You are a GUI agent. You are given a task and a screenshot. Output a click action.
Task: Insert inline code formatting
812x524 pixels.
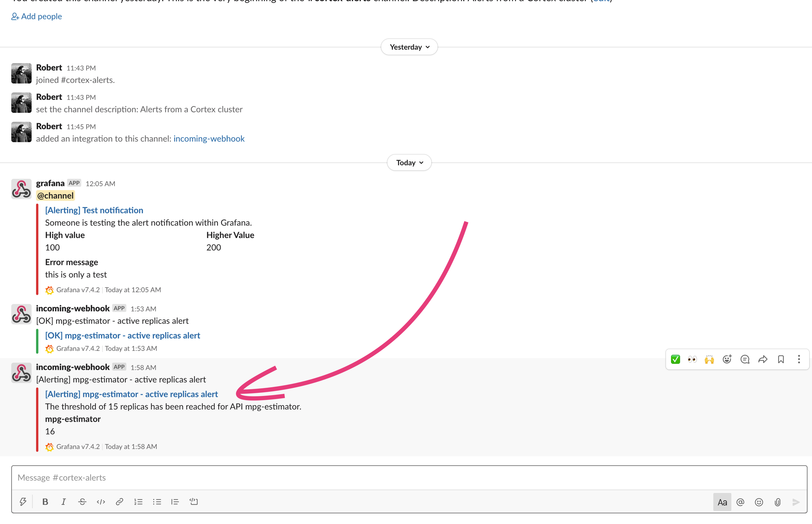[x=101, y=501]
